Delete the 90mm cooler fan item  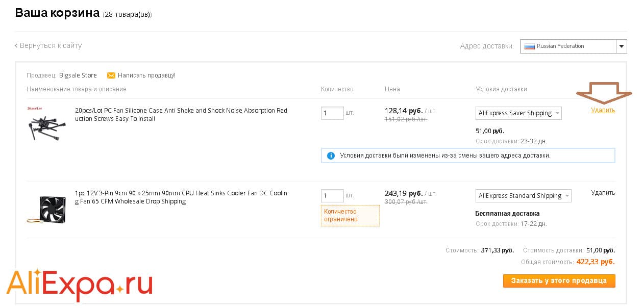tap(603, 193)
